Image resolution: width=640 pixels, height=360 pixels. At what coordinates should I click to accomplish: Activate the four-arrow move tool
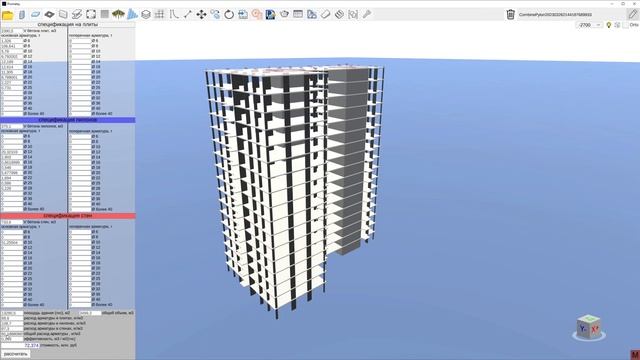click(201, 15)
